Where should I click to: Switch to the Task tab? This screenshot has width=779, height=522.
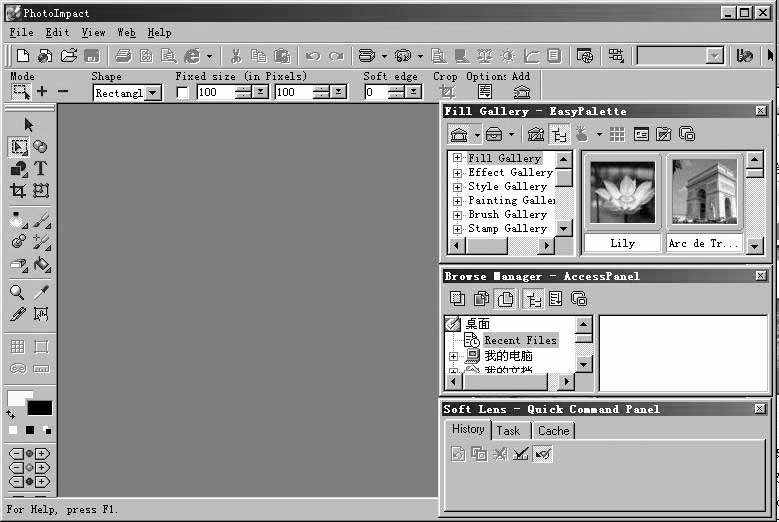[x=509, y=431]
